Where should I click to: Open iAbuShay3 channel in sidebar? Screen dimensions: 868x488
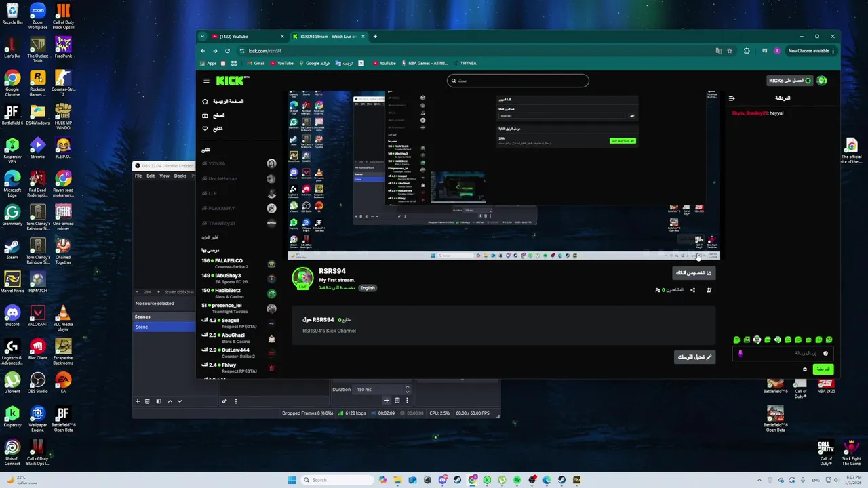[x=238, y=279]
